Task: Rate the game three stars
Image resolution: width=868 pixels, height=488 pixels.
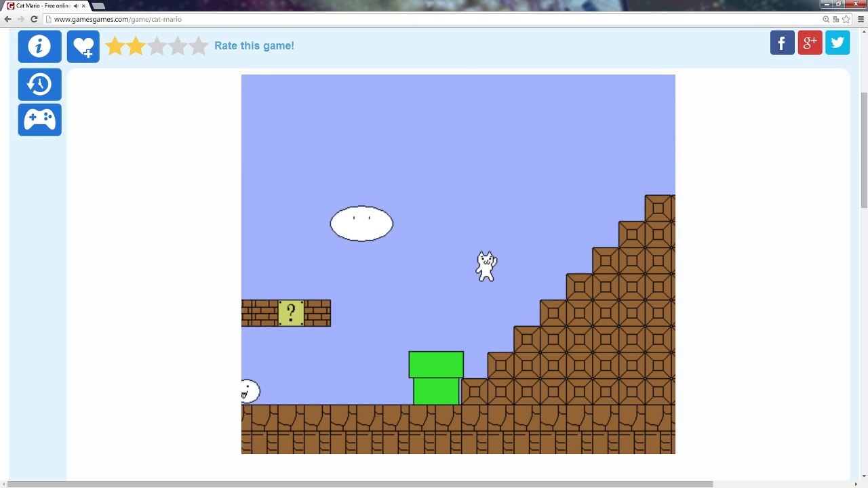Action: pyautogui.click(x=157, y=46)
